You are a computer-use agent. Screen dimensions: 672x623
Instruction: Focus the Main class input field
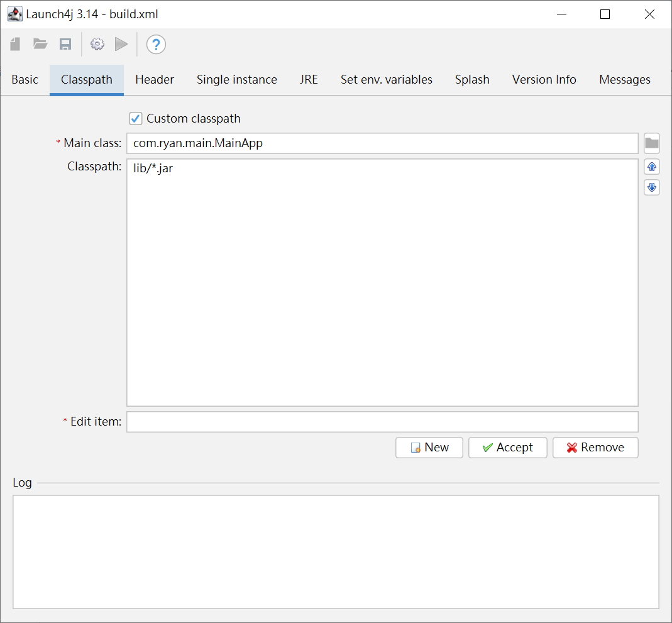point(382,143)
